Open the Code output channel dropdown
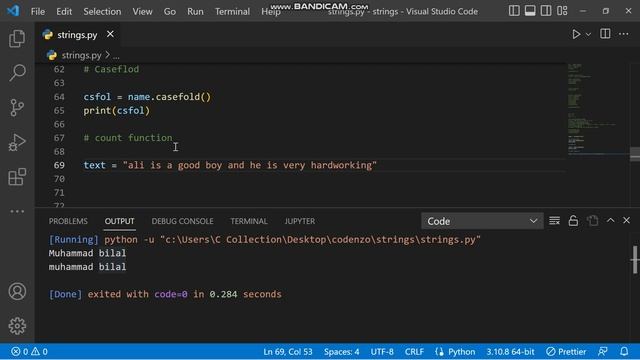Viewport: 640px width, 360px height. pos(482,221)
